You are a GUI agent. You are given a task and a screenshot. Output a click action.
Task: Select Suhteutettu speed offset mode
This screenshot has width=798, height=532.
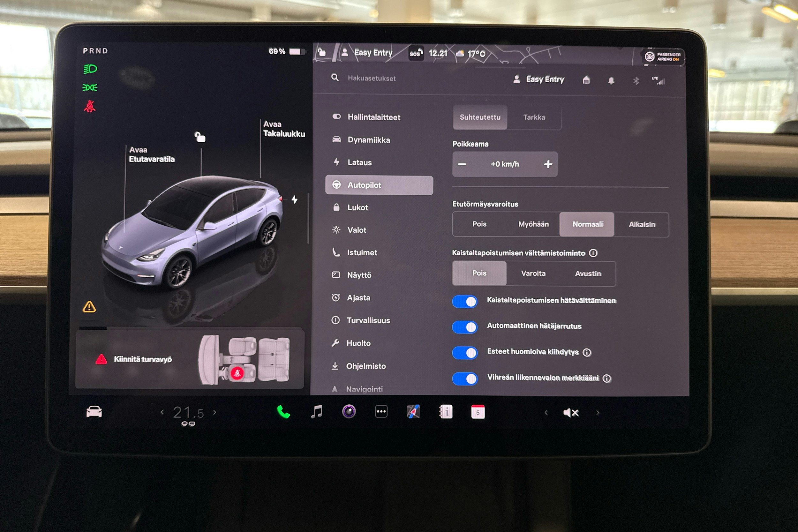point(480,117)
